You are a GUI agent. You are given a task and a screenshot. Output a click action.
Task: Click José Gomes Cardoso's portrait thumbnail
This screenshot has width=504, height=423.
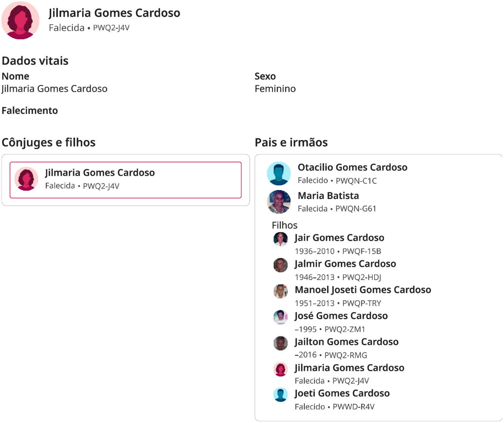click(280, 317)
